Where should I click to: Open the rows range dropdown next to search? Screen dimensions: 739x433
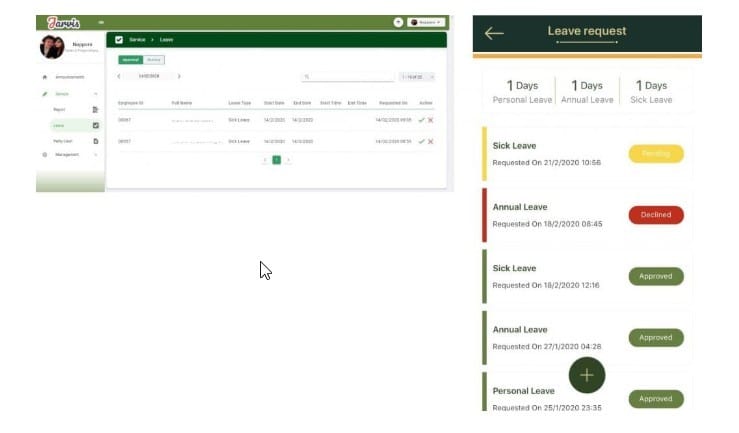click(x=415, y=77)
